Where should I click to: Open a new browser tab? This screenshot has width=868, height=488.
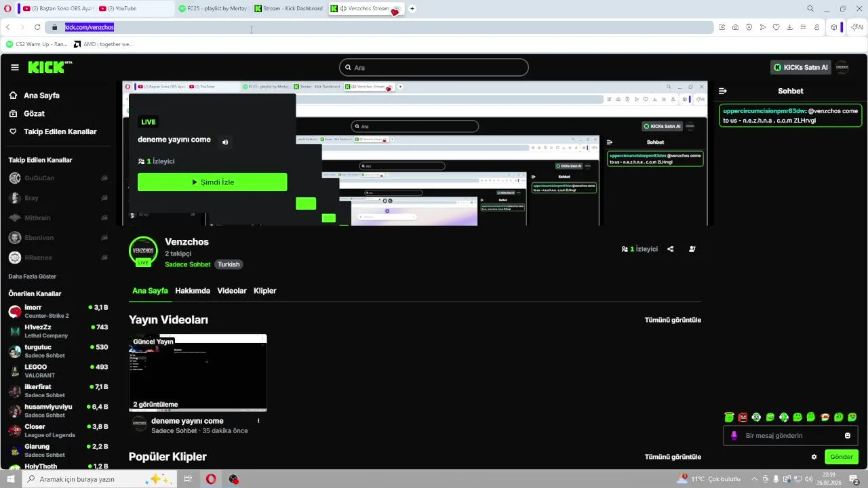coord(412,9)
